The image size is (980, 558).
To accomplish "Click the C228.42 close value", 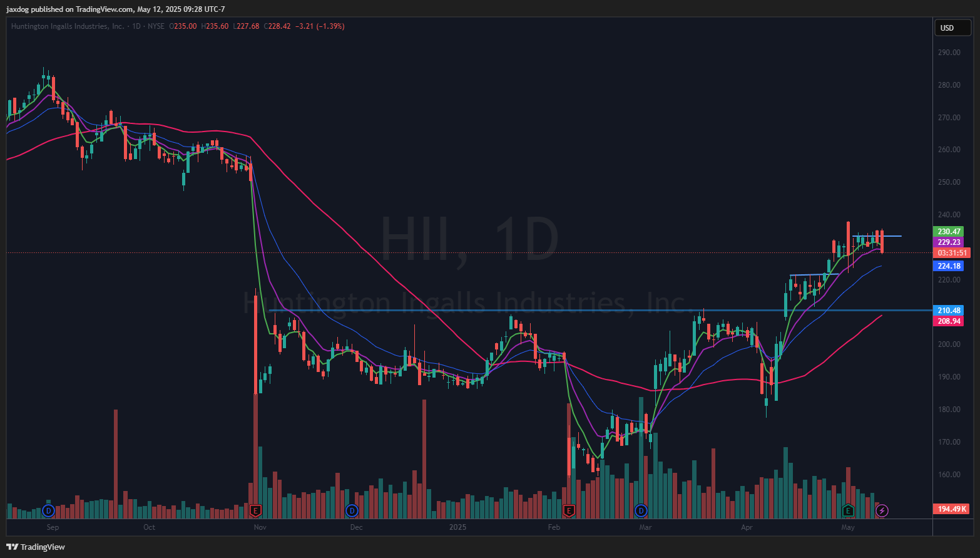I will (x=277, y=26).
